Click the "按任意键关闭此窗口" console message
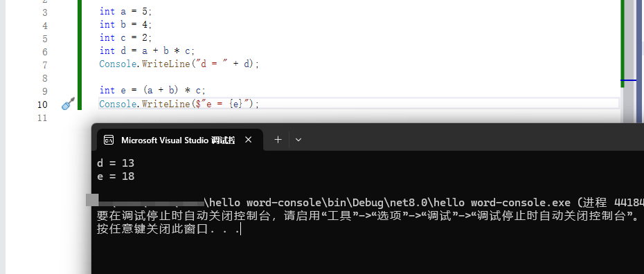This screenshot has height=274, width=644. [168, 229]
